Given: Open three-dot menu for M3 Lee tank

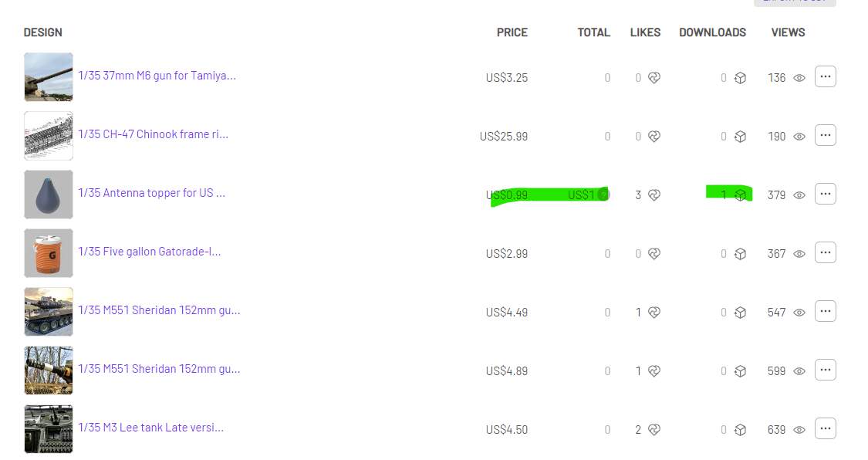Looking at the screenshot, I should [x=826, y=429].
